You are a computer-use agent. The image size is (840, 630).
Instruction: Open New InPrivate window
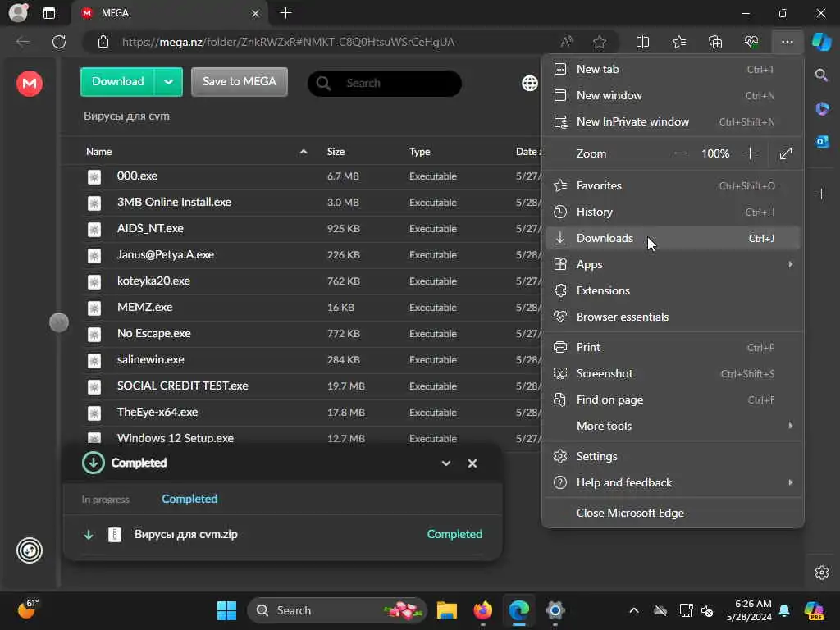point(673,121)
